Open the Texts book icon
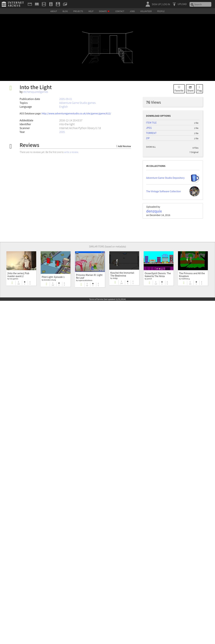 (37, 4)
